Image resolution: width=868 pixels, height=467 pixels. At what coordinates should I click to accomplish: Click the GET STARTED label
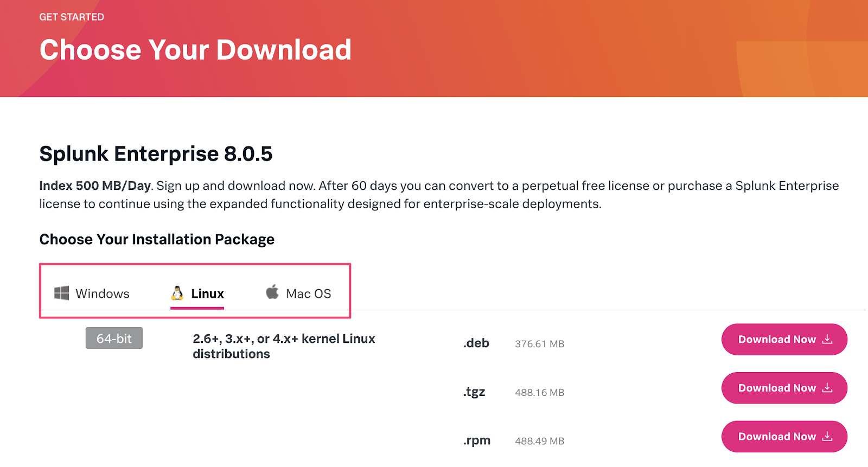[72, 17]
